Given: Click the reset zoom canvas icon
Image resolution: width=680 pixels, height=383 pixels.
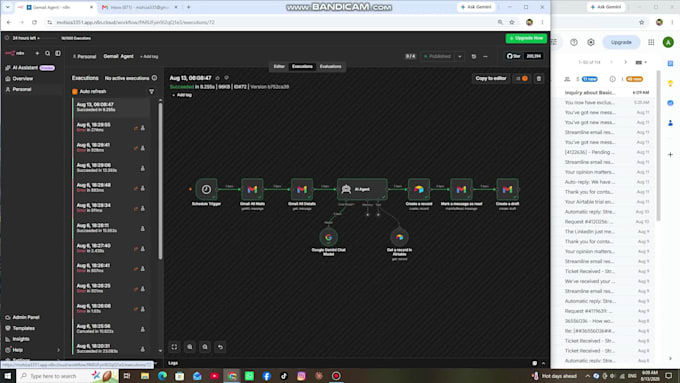Looking at the screenshot, I should 220,347.
